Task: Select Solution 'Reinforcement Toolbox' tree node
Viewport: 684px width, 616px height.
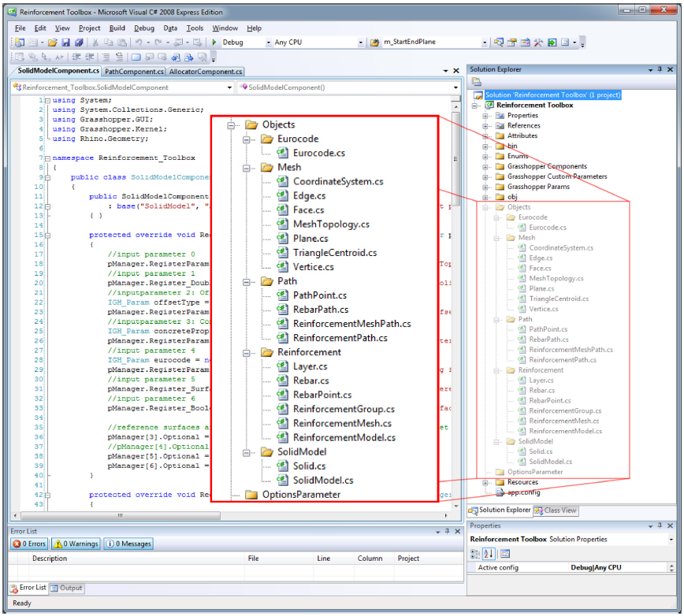Action: click(x=552, y=95)
